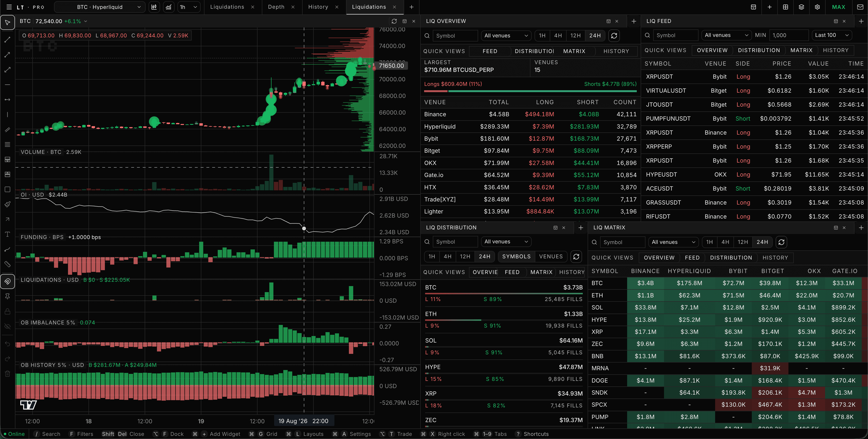The height and width of the screenshot is (439, 868).
Task: Select the cursor pointer tool
Action: pos(7,23)
